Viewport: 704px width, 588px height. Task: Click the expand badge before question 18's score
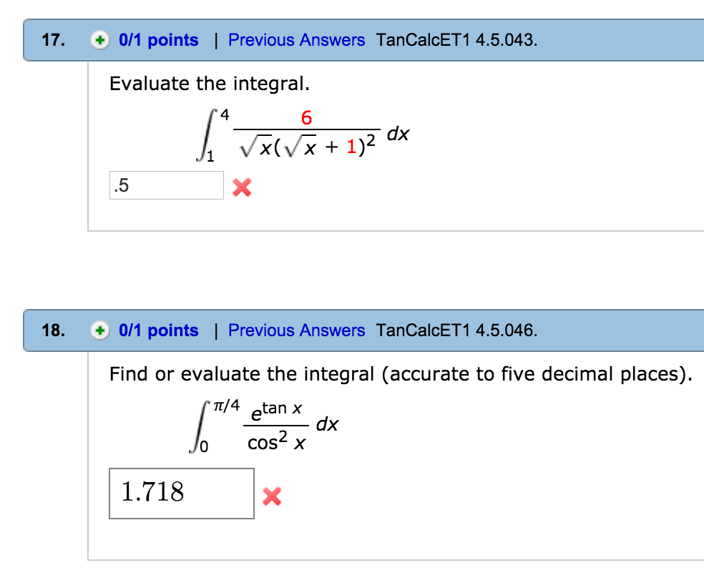100,330
